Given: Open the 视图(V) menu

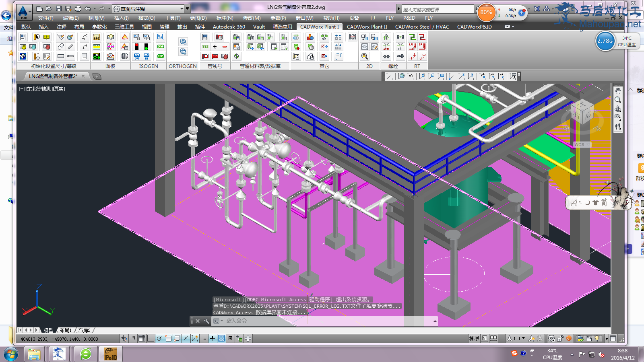Looking at the screenshot, I should pos(96,18).
